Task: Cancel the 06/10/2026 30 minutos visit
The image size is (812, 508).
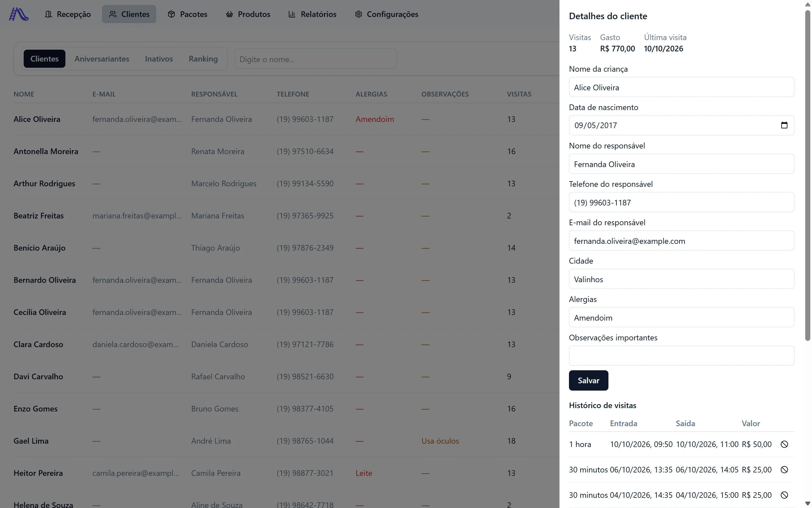Action: coord(784,470)
